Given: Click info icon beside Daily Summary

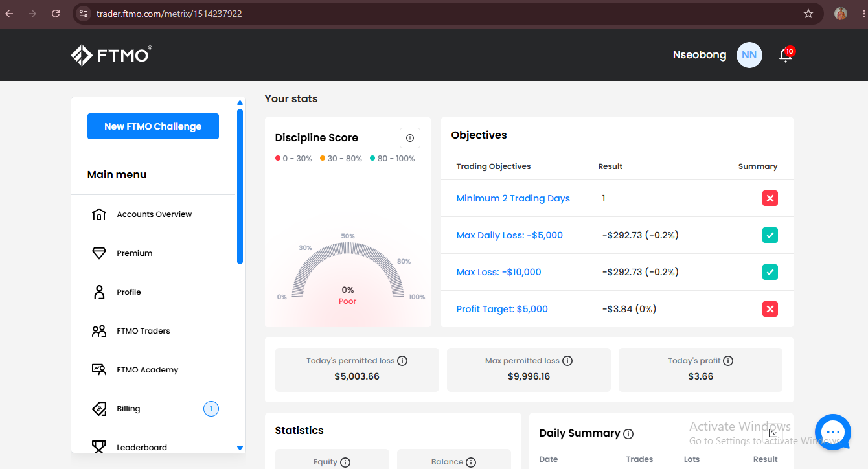Looking at the screenshot, I should coord(628,434).
